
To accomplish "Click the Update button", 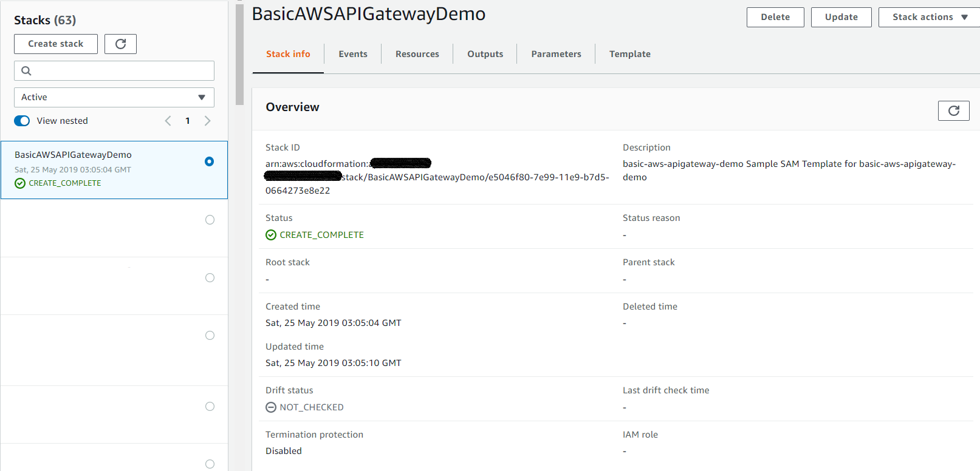I will pyautogui.click(x=841, y=17).
